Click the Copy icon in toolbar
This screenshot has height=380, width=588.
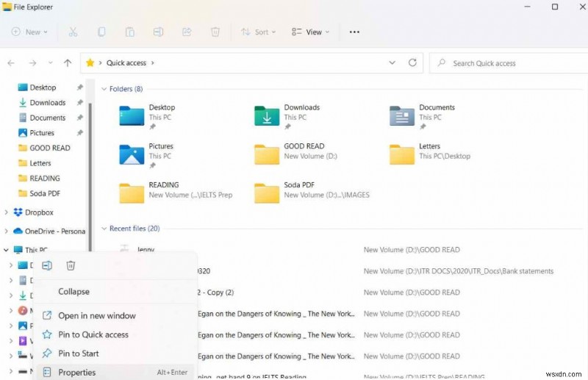[x=101, y=32]
